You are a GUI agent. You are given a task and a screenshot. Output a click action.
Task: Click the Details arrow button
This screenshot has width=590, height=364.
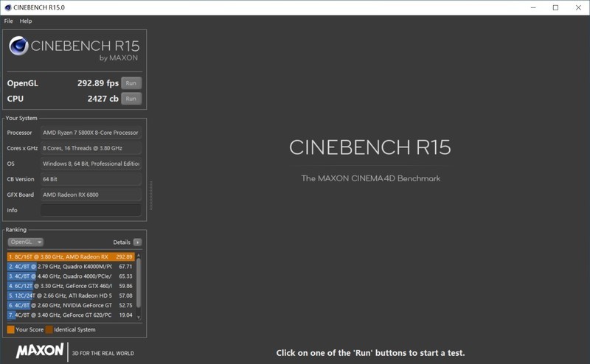137,242
